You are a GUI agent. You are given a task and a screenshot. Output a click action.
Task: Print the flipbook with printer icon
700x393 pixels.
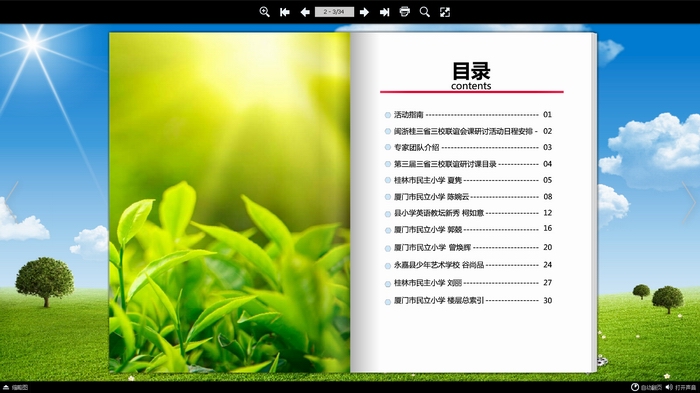(404, 12)
